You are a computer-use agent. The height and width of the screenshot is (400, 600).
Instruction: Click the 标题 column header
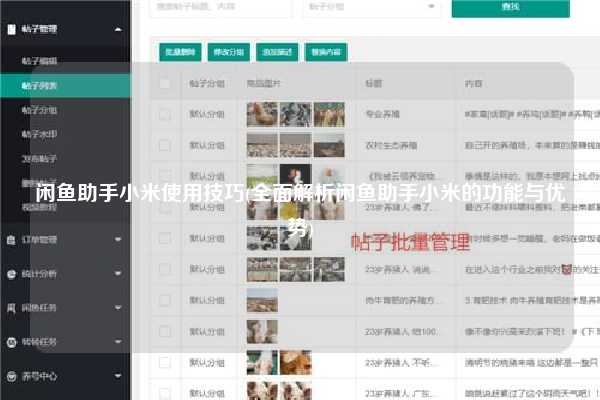374,84
